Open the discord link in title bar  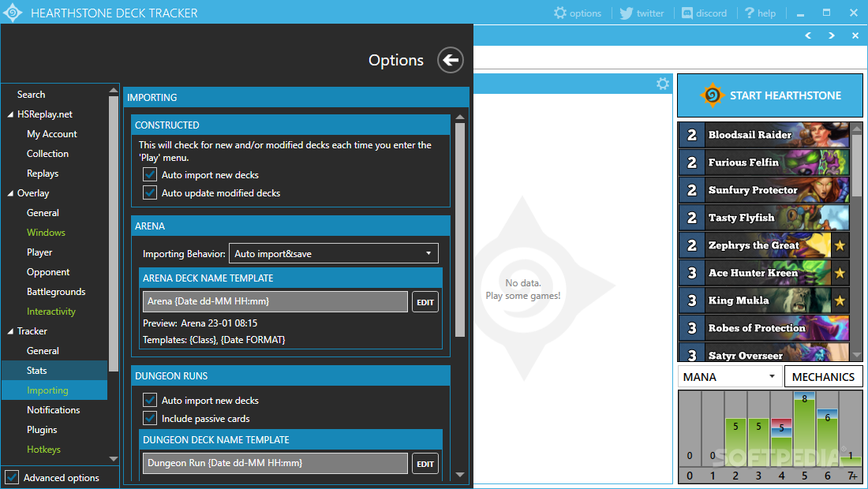704,13
